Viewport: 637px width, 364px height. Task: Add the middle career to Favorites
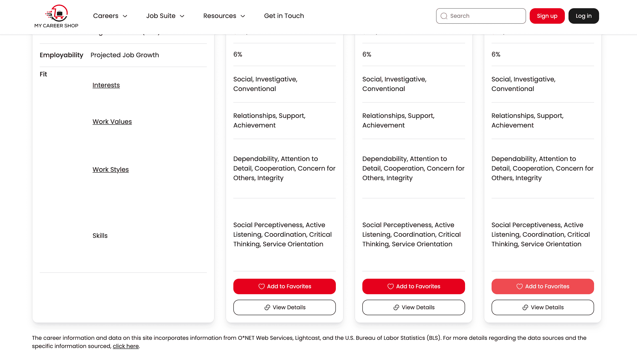click(x=413, y=286)
